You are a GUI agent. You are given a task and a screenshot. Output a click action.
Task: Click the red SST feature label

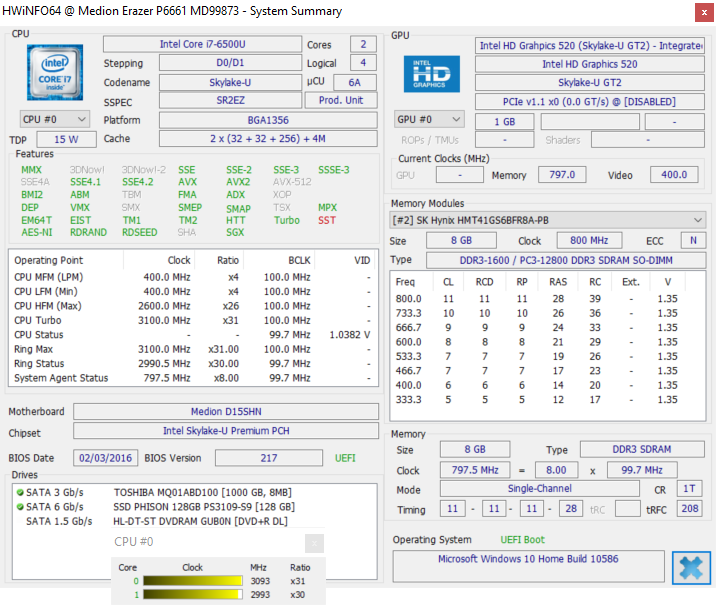click(x=327, y=220)
